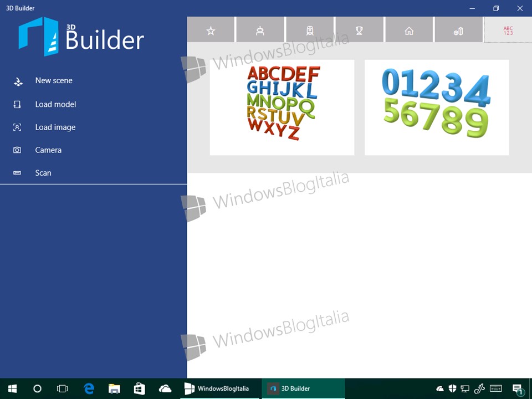Choose the Load image label
Image resolution: width=532 pixels, height=399 pixels.
point(55,127)
